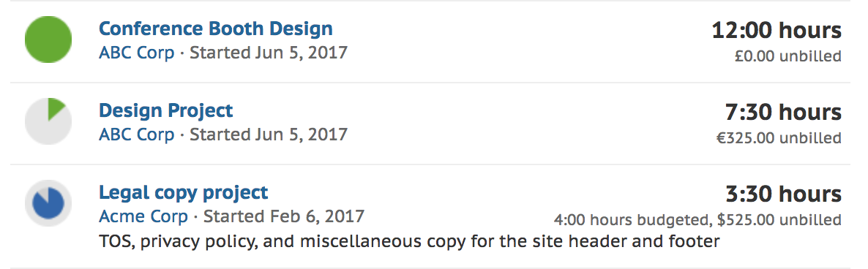The image size is (868, 269).
Task: Click Started Jun 5, 2017 under Design Project
Action: coord(269,134)
